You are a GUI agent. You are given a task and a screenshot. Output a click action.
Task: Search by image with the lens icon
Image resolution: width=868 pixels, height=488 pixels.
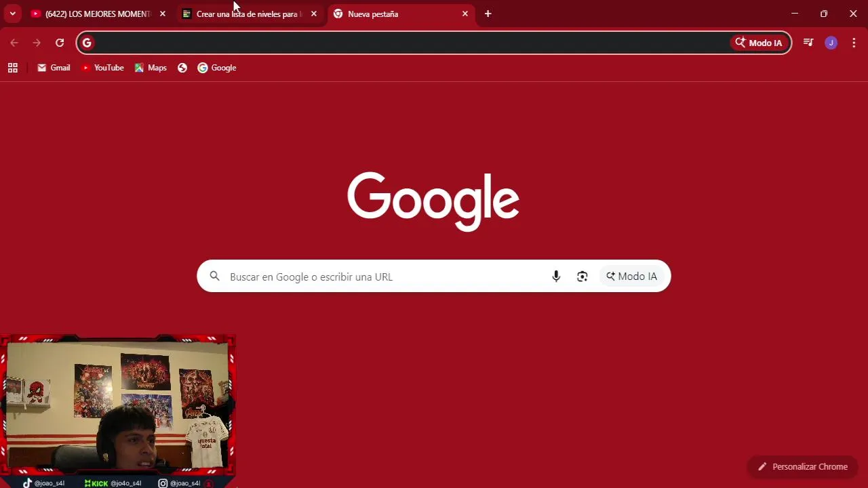pyautogui.click(x=582, y=276)
